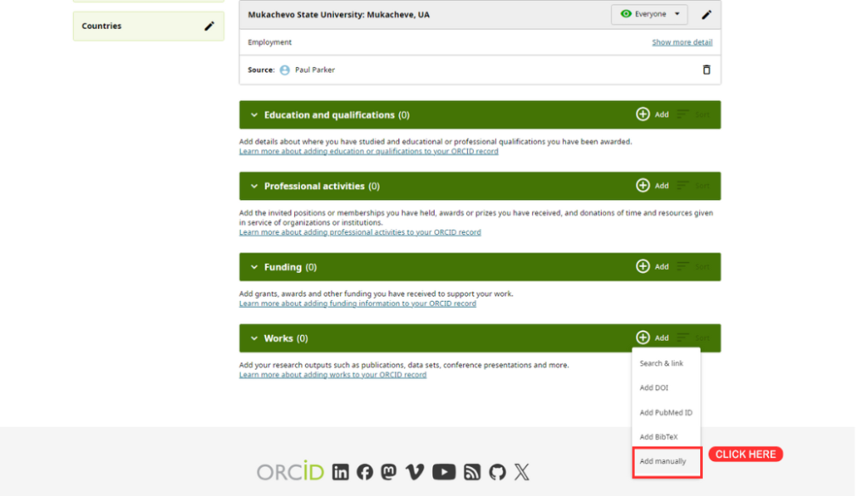Click the GitHub footer icon
Screen dimensions: 868x496
(x=497, y=471)
